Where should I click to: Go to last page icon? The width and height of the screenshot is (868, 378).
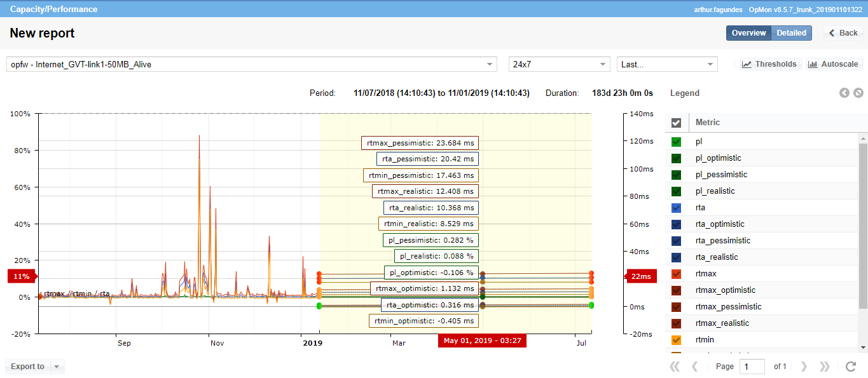pos(825,367)
